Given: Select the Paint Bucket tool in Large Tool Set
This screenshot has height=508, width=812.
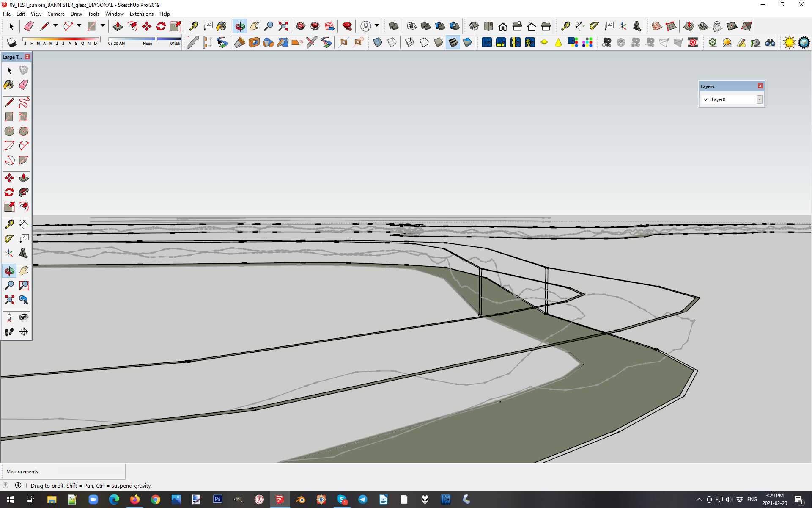Looking at the screenshot, I should [9, 85].
